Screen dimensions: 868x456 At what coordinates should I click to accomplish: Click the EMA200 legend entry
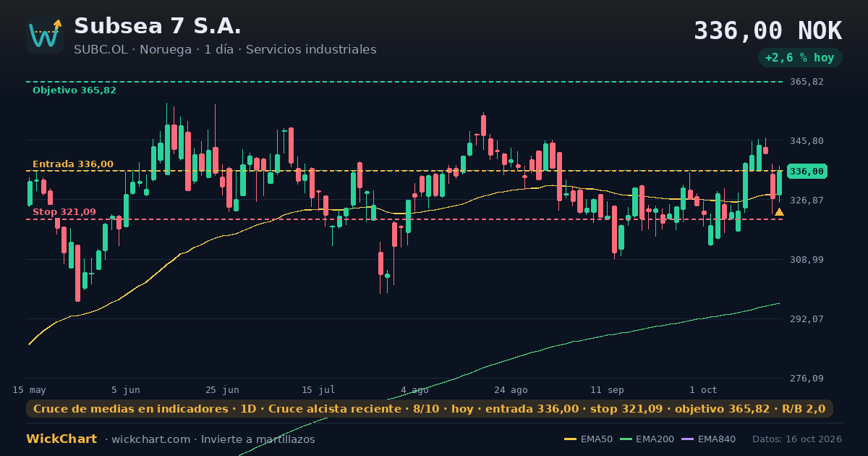(x=646, y=439)
